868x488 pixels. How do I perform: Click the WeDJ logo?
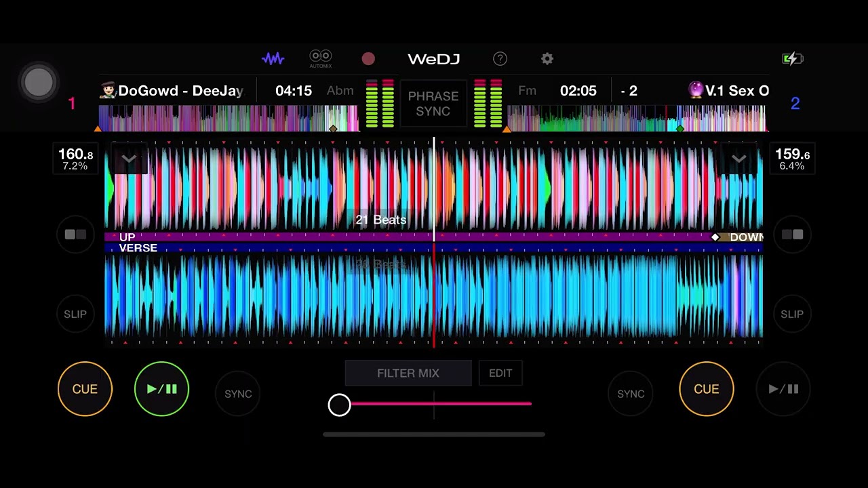point(434,59)
